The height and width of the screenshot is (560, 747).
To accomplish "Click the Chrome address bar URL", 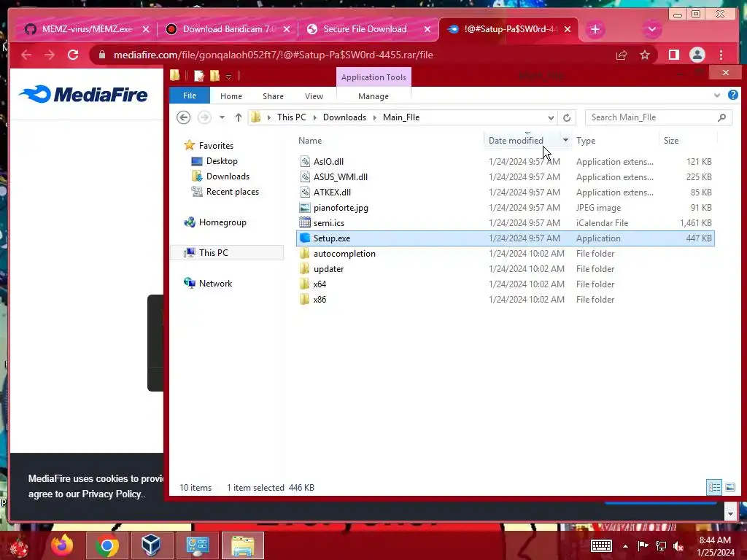I will [273, 55].
